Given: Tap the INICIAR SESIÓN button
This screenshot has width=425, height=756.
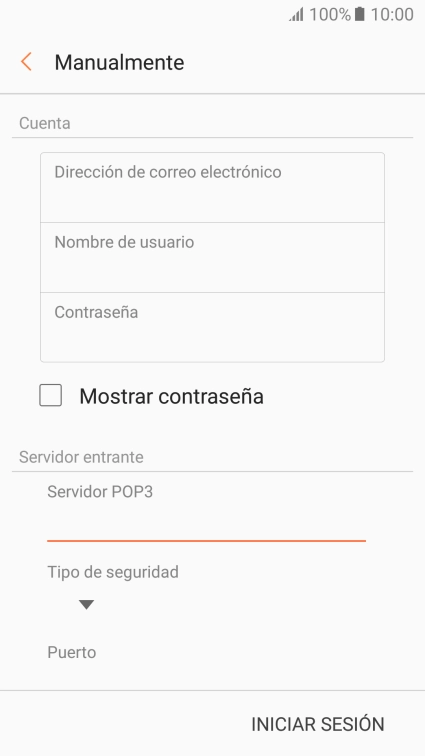Looking at the screenshot, I should (318, 724).
